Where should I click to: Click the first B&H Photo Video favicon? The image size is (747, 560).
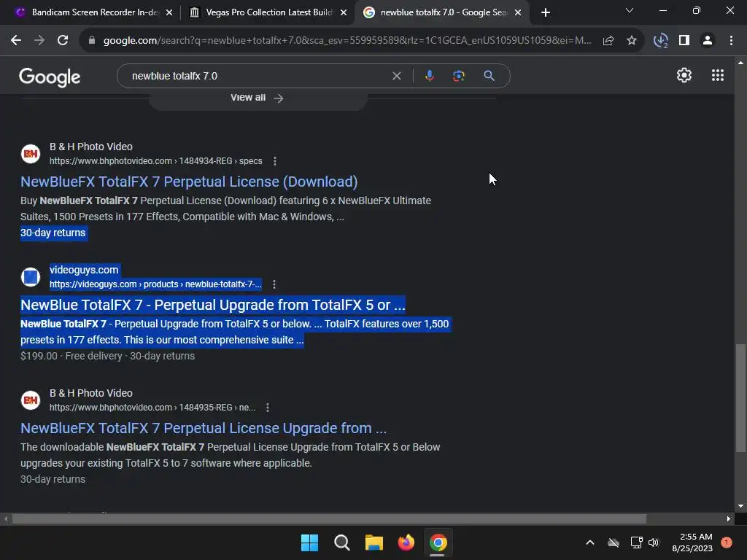(31, 154)
